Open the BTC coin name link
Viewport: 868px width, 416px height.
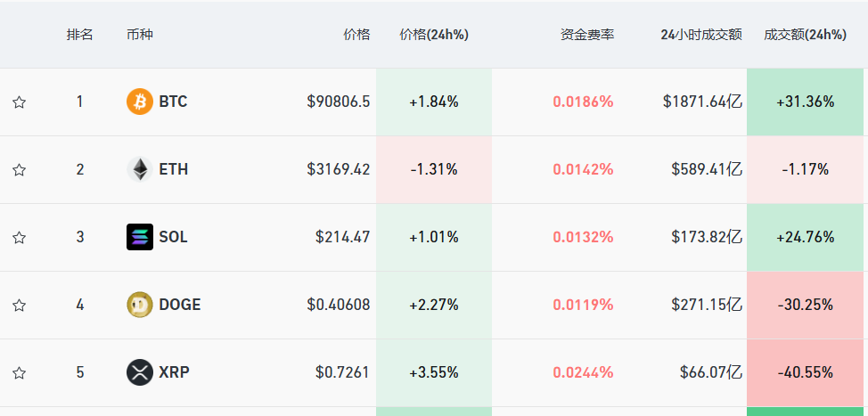(173, 102)
